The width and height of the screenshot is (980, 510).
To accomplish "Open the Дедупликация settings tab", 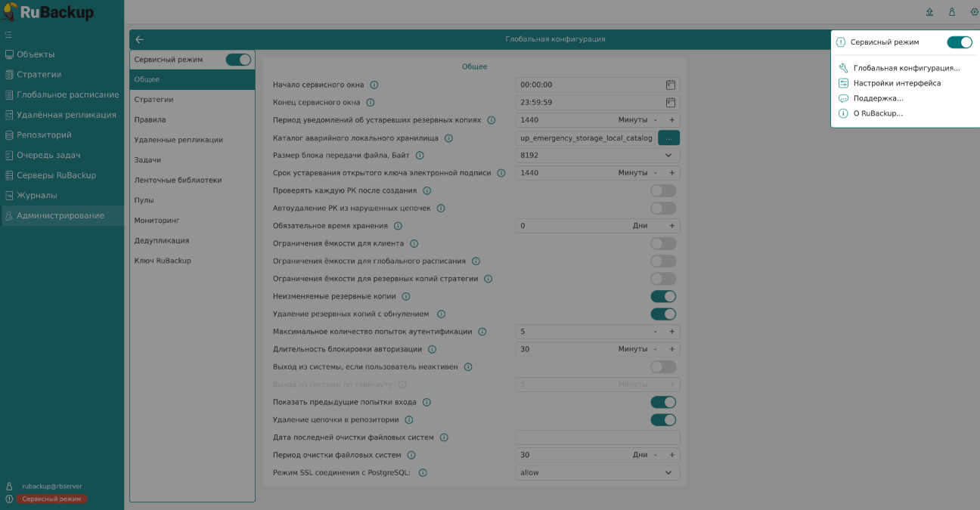I will [162, 240].
